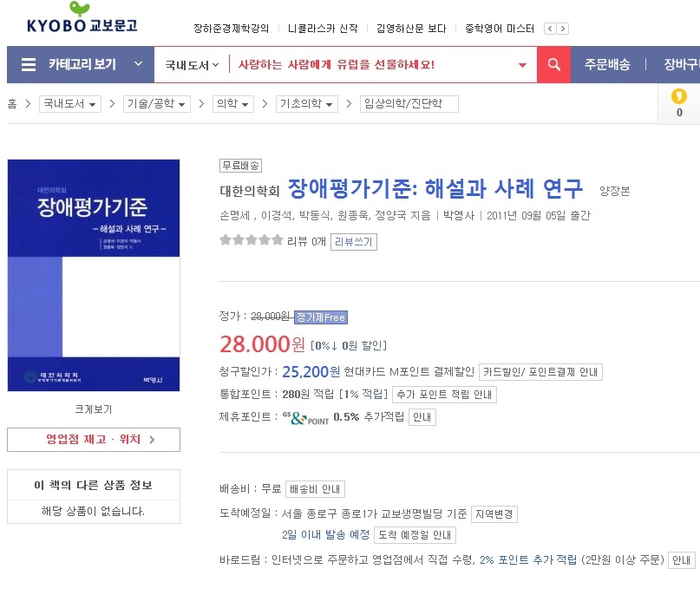700x595 pixels.
Task: Open 영업점 재고 · 위치 button
Action: coord(94,440)
